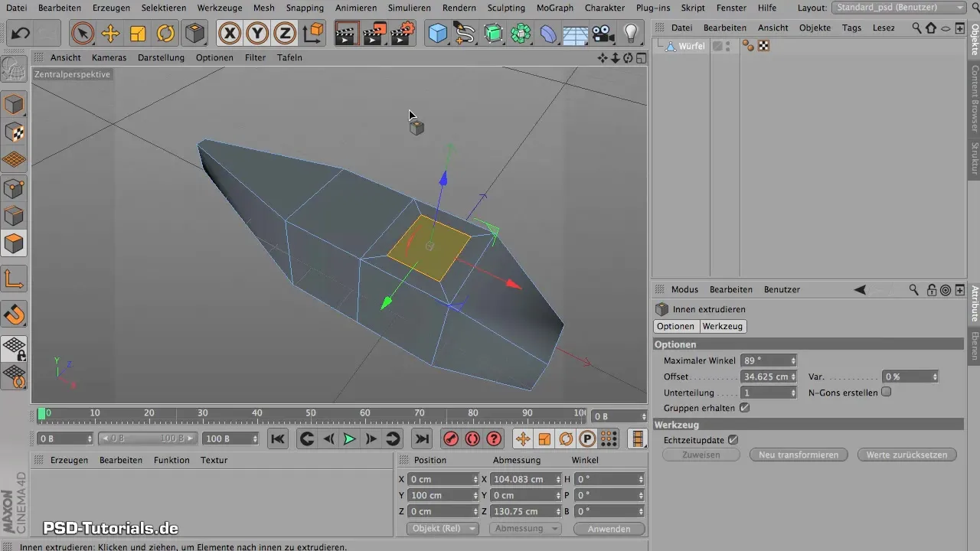Select the Move tool in top toolbar
Image resolution: width=980 pixels, height=551 pixels.
110,34
